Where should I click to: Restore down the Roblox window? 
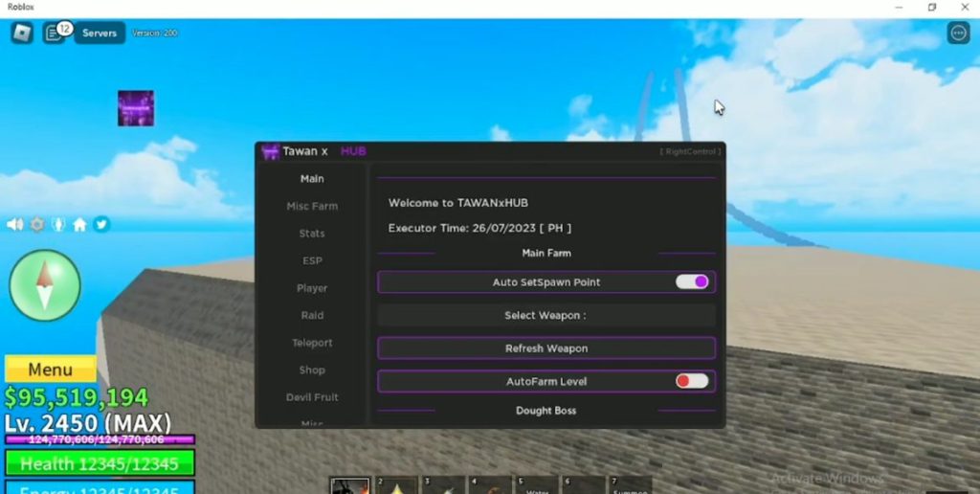pyautogui.click(x=932, y=8)
